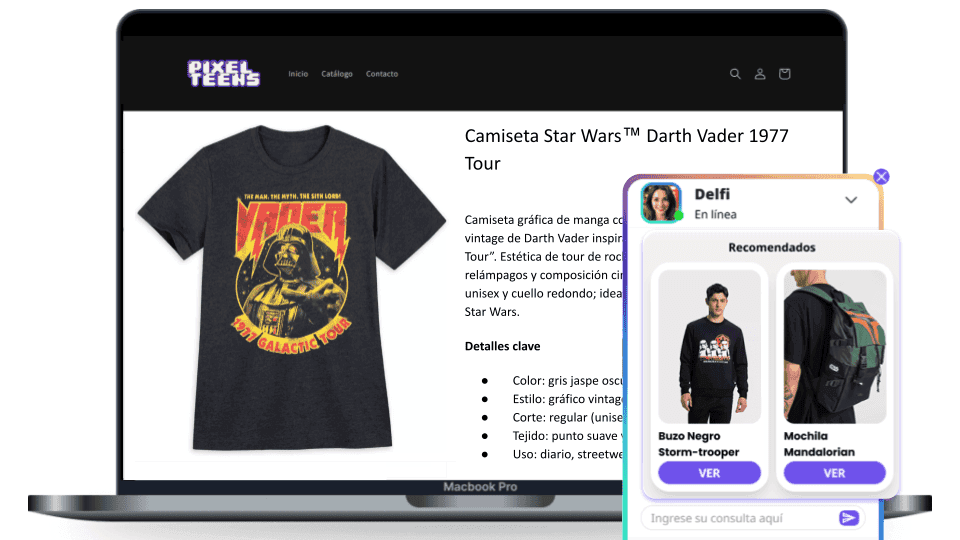Viewport: 960px width, 540px height.
Task: Open the Contacto menu item
Action: pos(382,74)
